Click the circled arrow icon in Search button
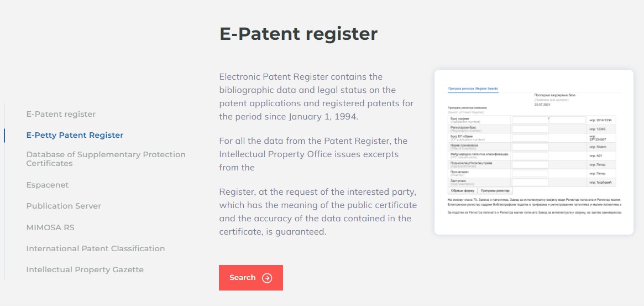Screen dimensions: 644x306 pos(267,278)
